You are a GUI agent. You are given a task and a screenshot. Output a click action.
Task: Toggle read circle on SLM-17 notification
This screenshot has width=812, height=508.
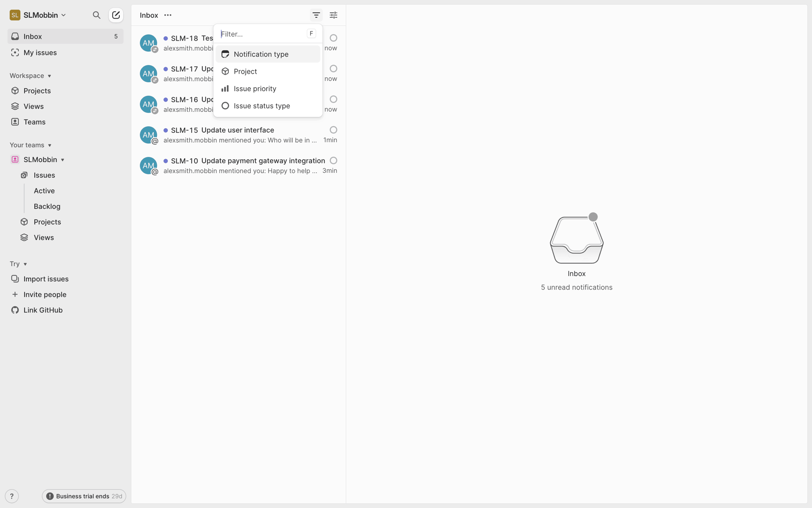pos(334,69)
